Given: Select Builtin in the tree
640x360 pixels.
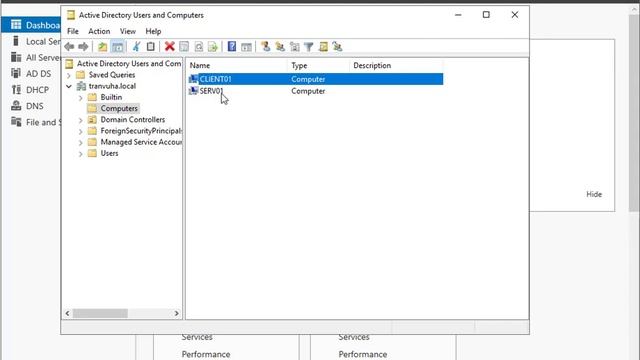Looking at the screenshot, I should [111, 97].
